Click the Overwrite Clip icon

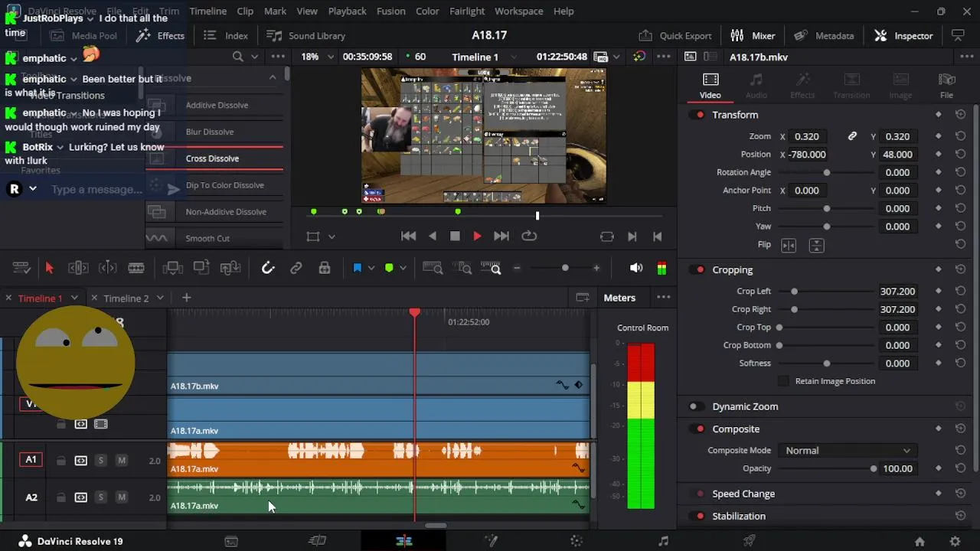click(x=201, y=268)
